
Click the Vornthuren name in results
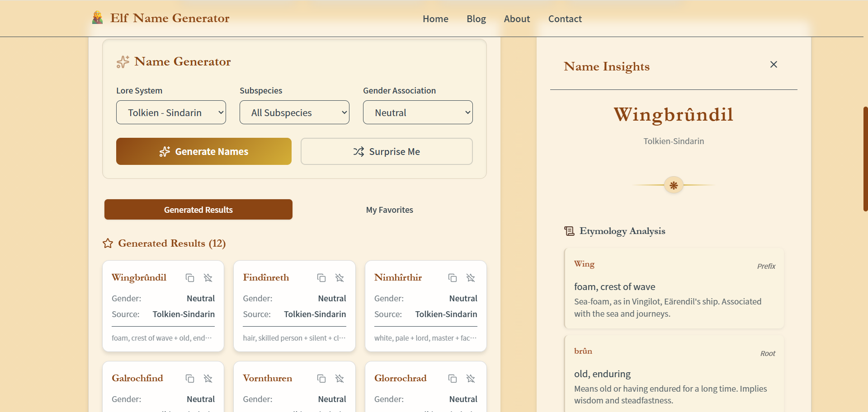(267, 378)
